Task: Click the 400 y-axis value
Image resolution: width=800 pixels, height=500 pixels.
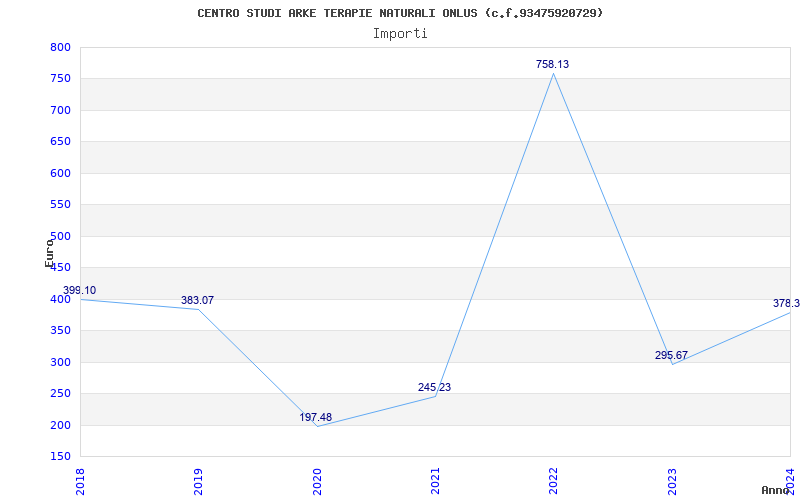Action: click(60, 299)
